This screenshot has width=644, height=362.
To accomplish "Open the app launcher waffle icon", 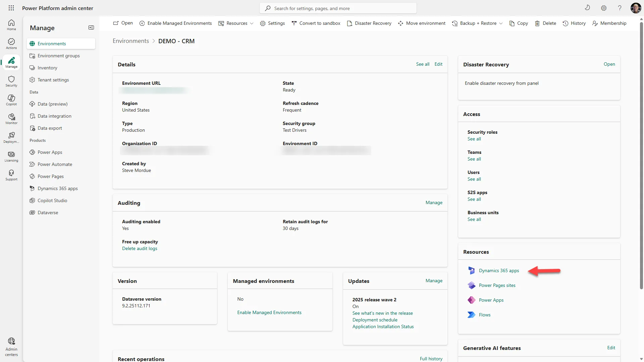I will click(x=11, y=8).
